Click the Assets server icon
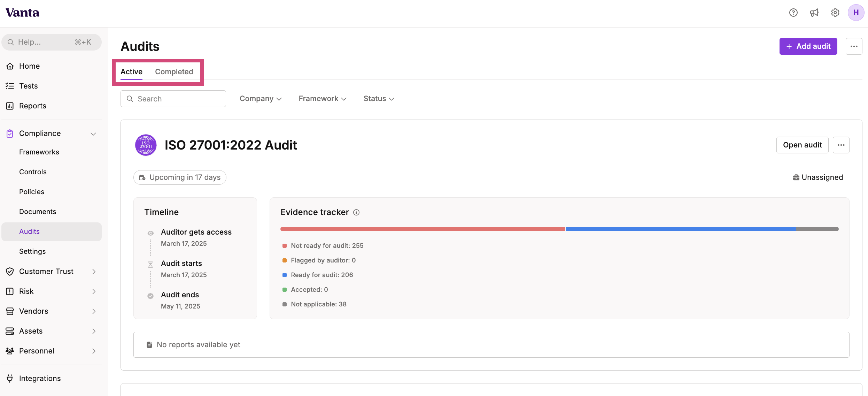868x396 pixels. pos(10,331)
